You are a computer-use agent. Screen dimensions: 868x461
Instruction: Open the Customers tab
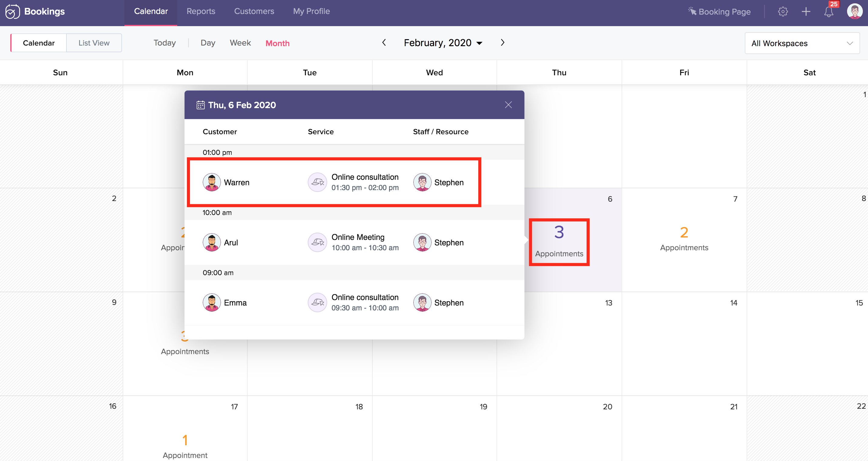pos(254,11)
